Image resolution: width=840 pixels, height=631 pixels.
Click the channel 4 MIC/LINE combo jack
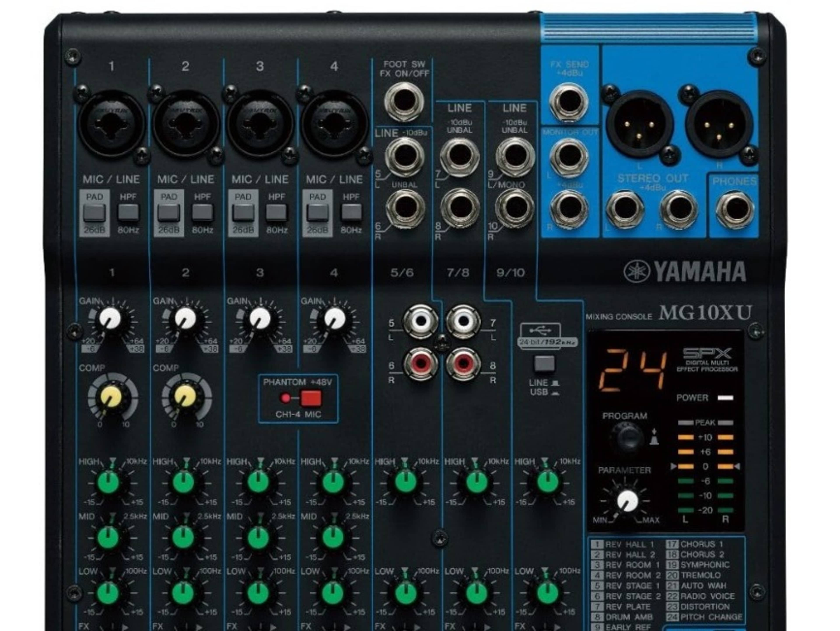point(334,124)
